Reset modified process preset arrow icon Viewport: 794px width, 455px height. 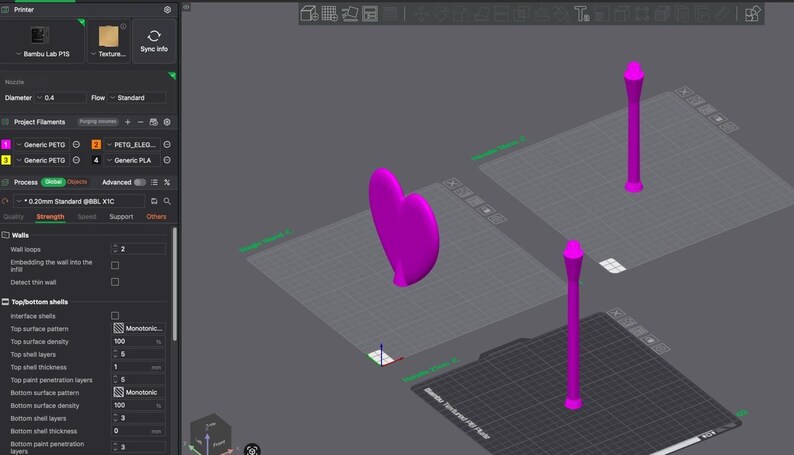[5, 201]
